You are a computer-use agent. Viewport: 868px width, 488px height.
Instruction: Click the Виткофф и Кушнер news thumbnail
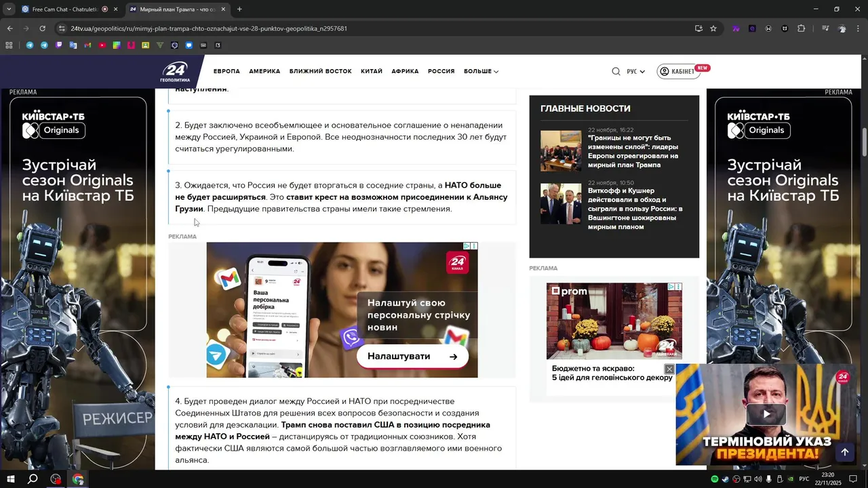point(561,203)
